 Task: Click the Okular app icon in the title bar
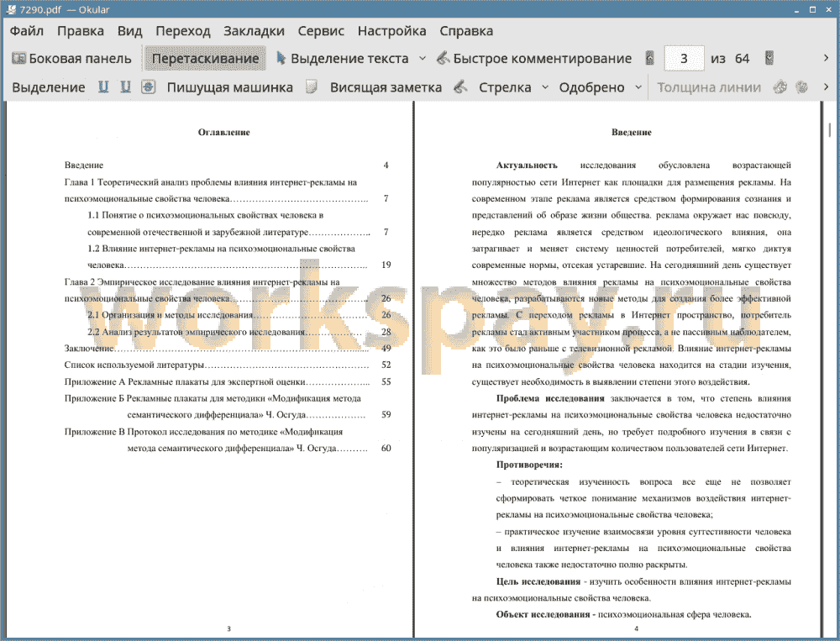(x=10, y=9)
